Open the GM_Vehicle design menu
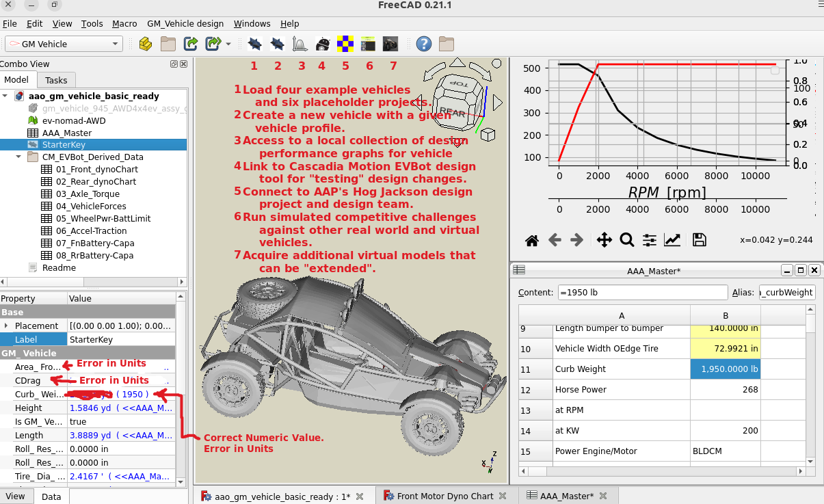 pyautogui.click(x=185, y=23)
